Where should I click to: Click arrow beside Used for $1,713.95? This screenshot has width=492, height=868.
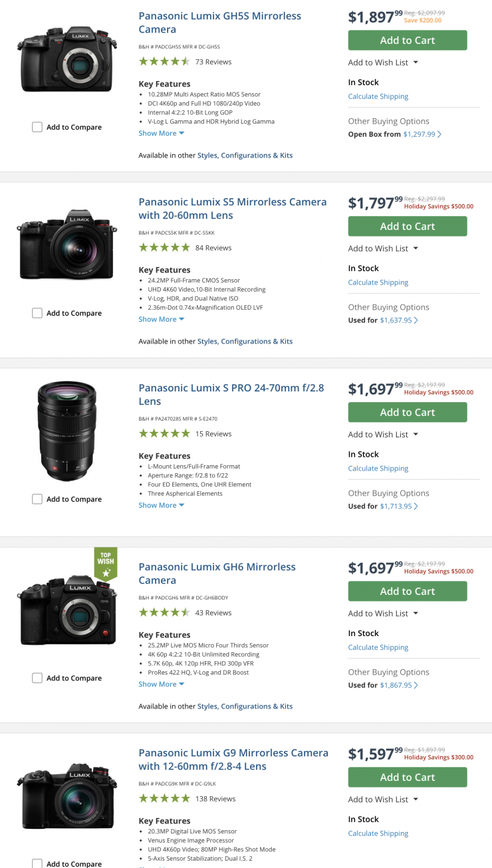tap(416, 506)
